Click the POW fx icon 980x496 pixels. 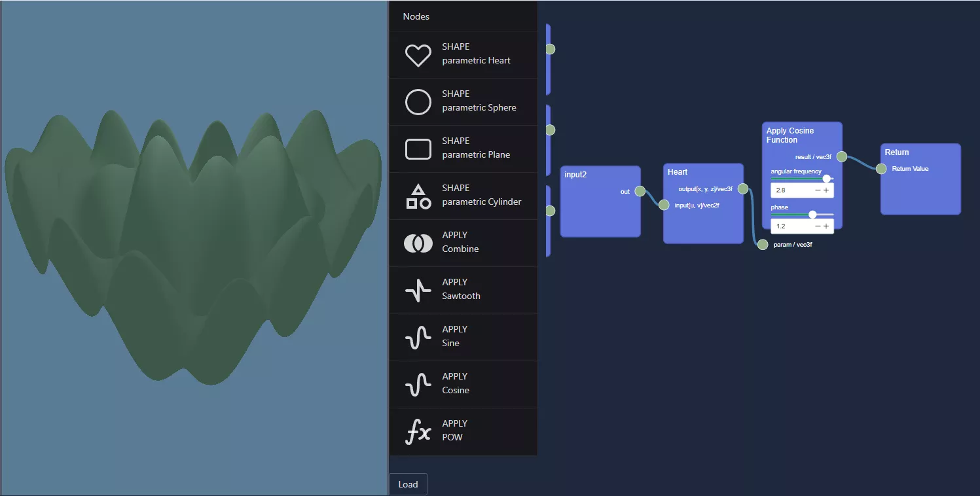click(x=418, y=432)
